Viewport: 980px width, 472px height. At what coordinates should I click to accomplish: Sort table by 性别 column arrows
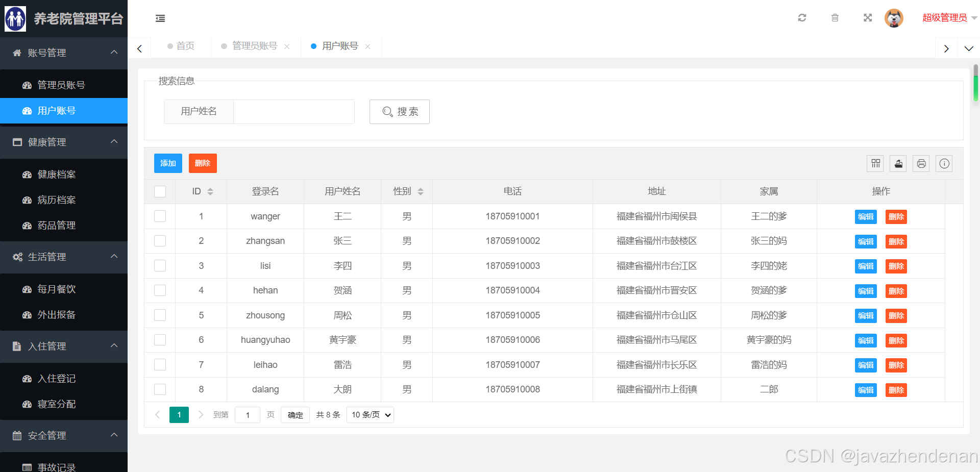(x=421, y=191)
